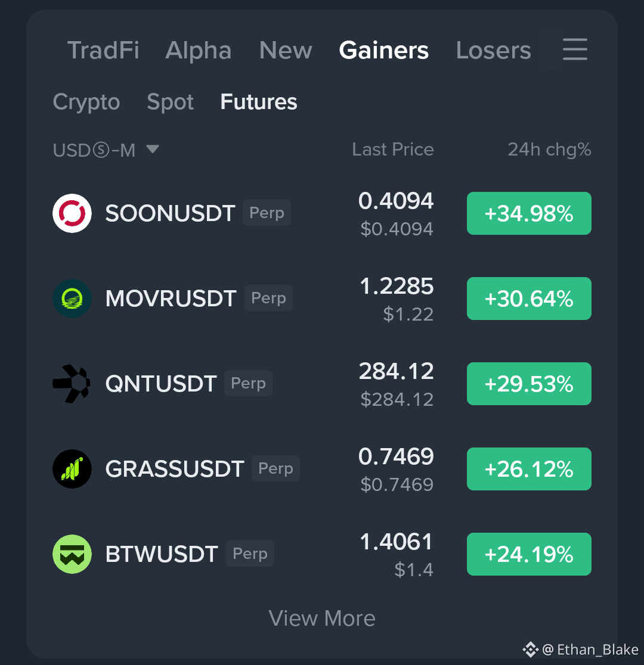Select the Crypto sub-tab
The image size is (644, 665).
[x=86, y=102]
